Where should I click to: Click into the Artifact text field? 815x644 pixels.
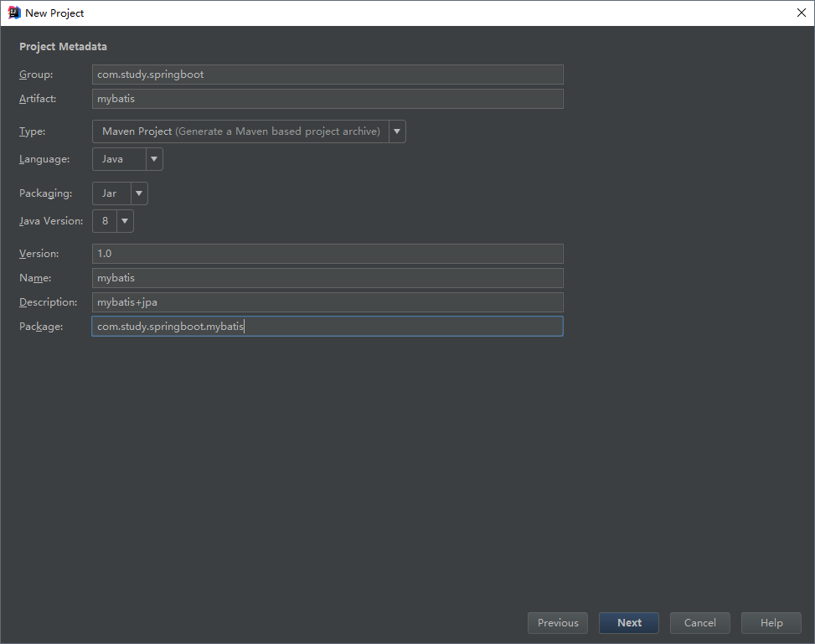(328, 99)
